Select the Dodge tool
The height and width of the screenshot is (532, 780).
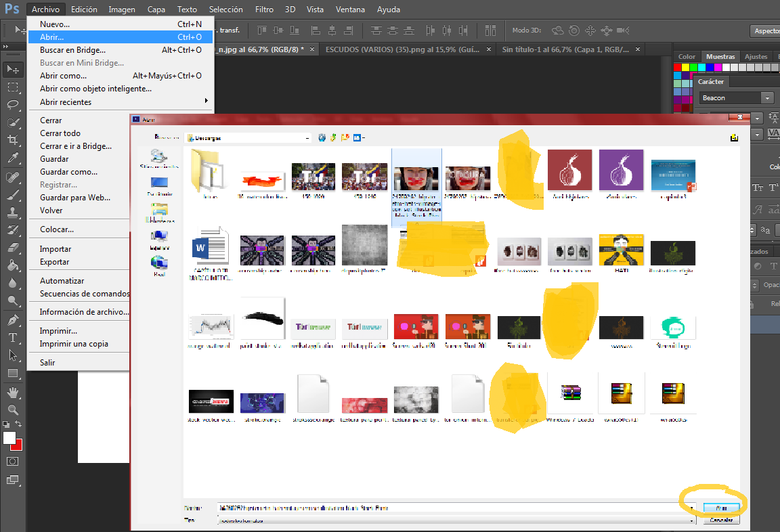tap(13, 301)
